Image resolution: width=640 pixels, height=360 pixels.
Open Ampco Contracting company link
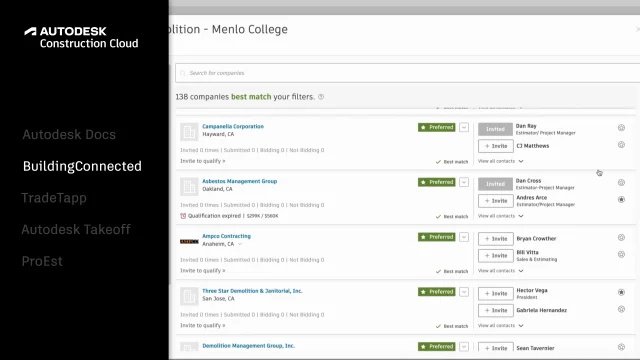coord(227,236)
